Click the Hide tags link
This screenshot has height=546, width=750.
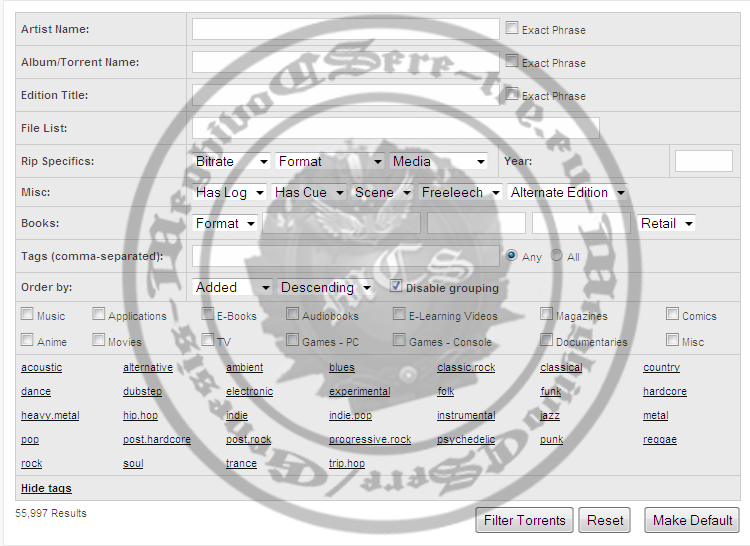point(46,488)
